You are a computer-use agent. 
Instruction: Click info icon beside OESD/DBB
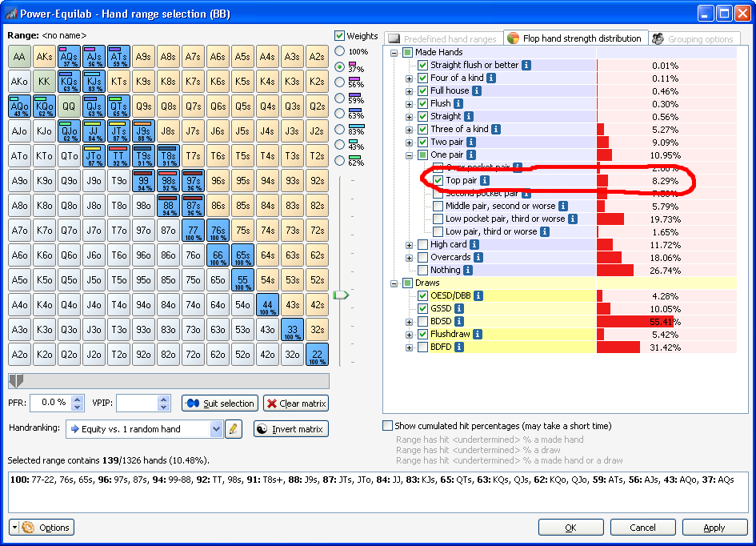click(x=478, y=295)
